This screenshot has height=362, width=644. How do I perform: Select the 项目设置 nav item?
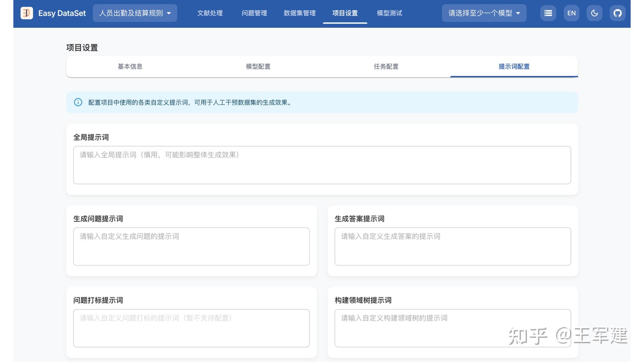pos(345,13)
